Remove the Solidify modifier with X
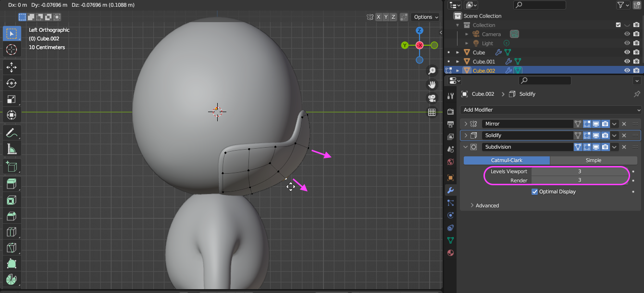 coord(624,135)
